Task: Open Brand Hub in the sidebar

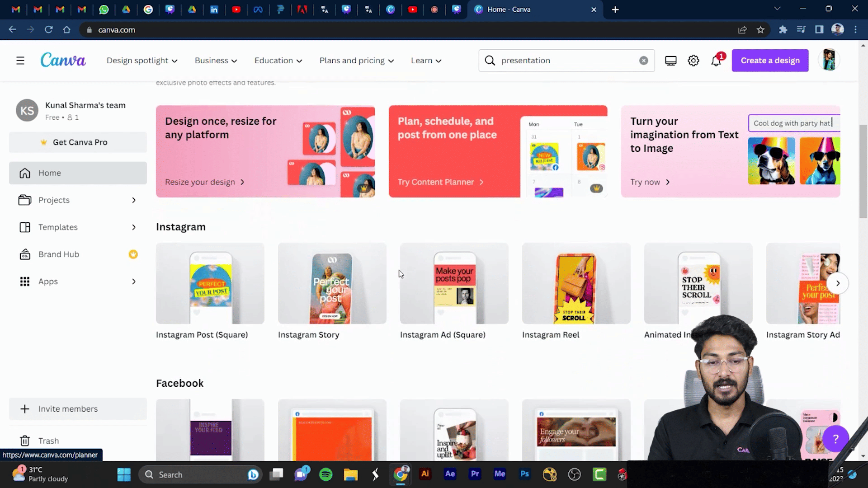Action: [x=59, y=254]
